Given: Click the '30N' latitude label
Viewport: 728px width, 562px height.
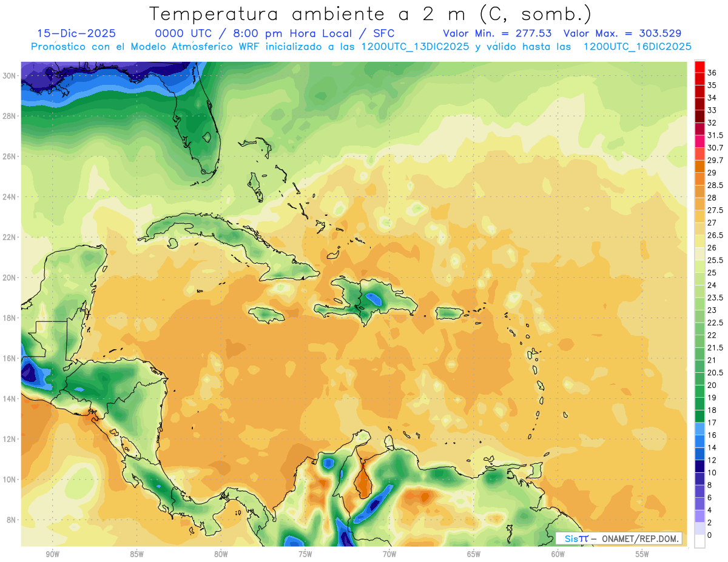Looking at the screenshot, I should pos(10,76).
